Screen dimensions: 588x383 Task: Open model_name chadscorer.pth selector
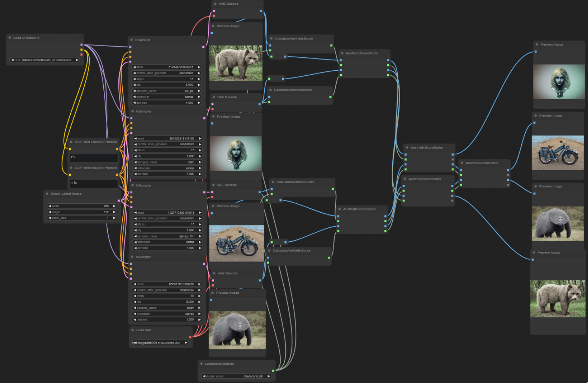(236, 376)
